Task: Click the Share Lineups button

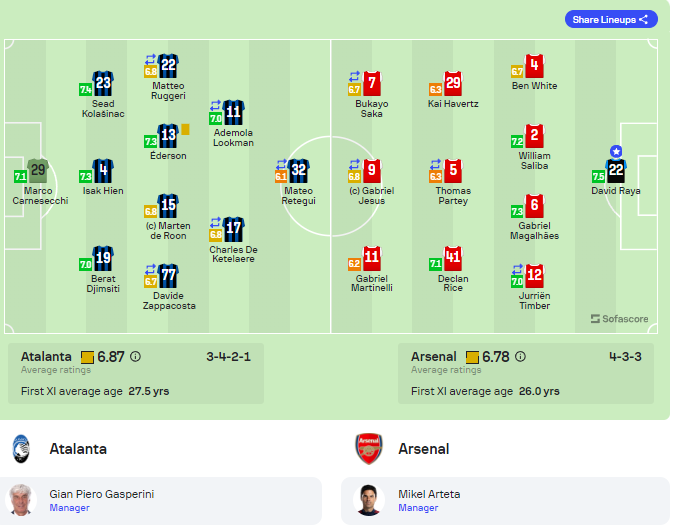Action: [x=611, y=19]
